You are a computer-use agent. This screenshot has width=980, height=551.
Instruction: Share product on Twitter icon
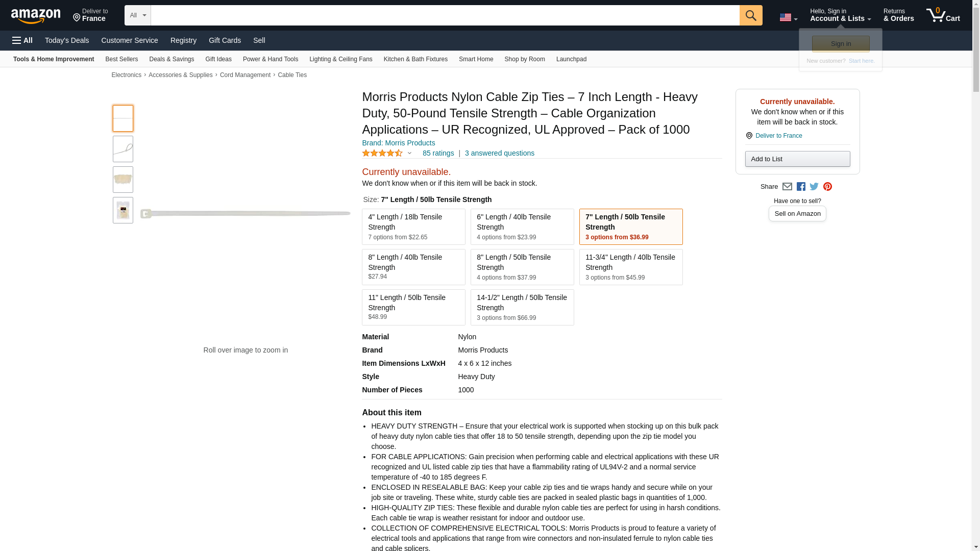[814, 187]
